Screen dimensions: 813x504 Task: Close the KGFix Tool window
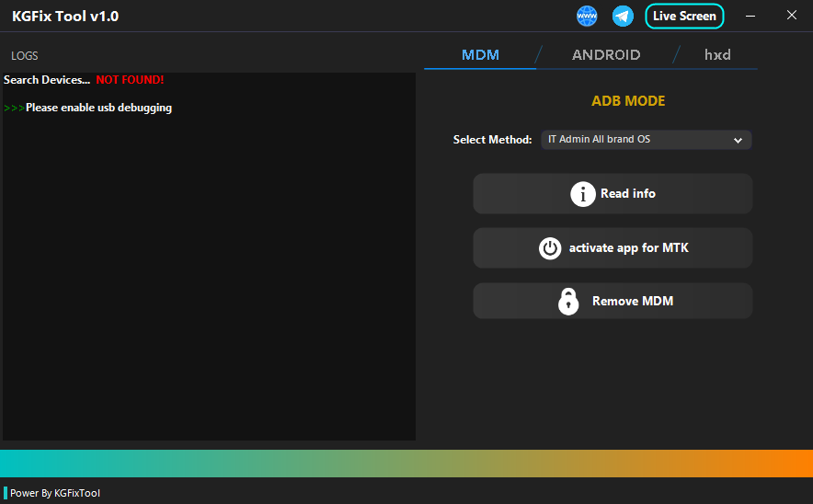[x=792, y=16]
